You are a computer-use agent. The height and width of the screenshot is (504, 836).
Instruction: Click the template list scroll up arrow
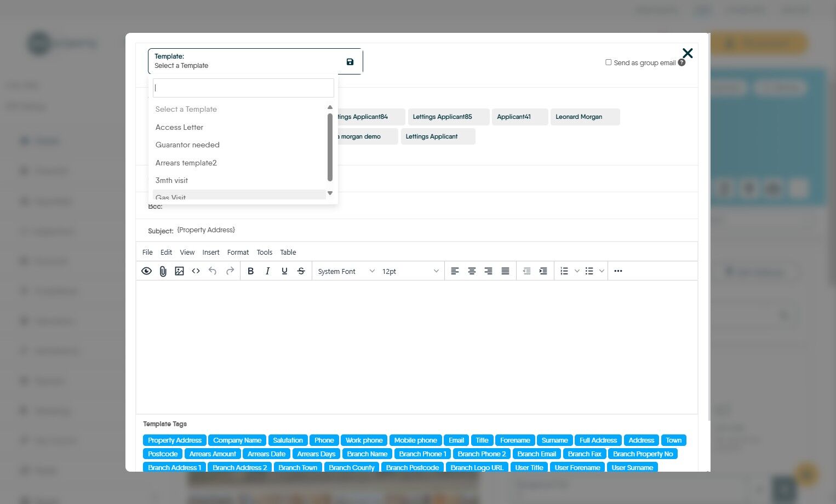tap(330, 107)
